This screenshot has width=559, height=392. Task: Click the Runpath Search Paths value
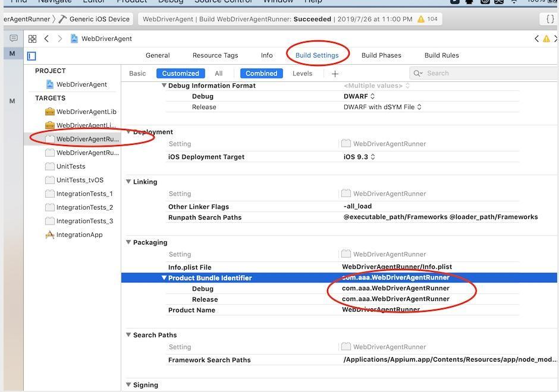440,217
